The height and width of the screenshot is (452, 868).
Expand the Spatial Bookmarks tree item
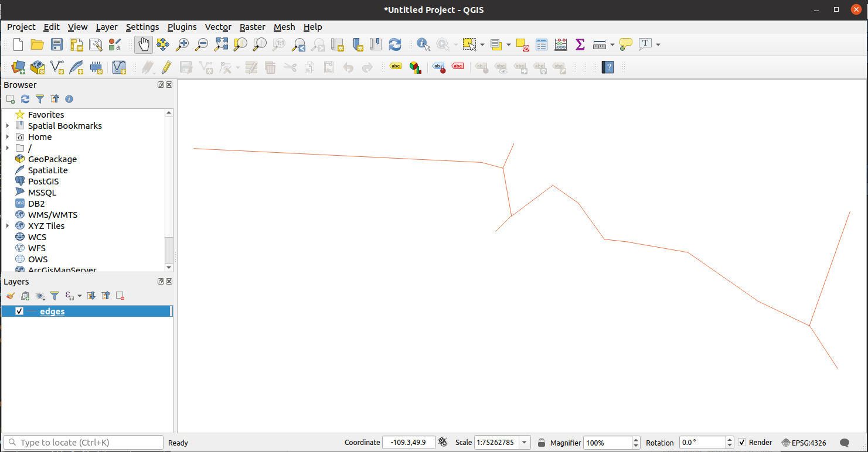(x=7, y=126)
